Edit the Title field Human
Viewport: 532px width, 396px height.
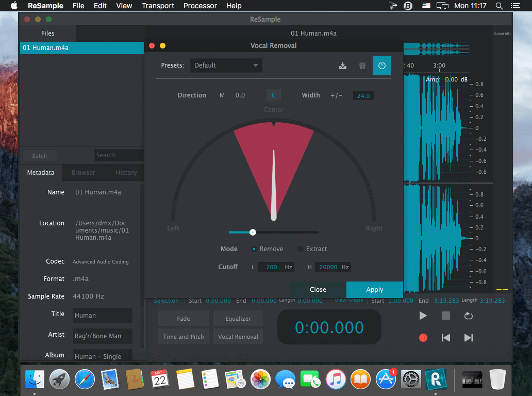point(102,315)
